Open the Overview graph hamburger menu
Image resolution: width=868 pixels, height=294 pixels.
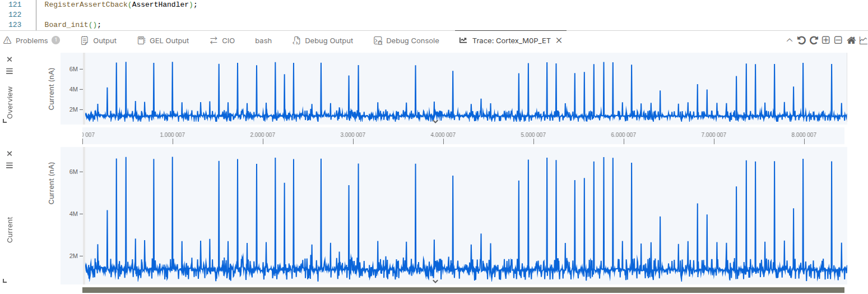(10, 71)
